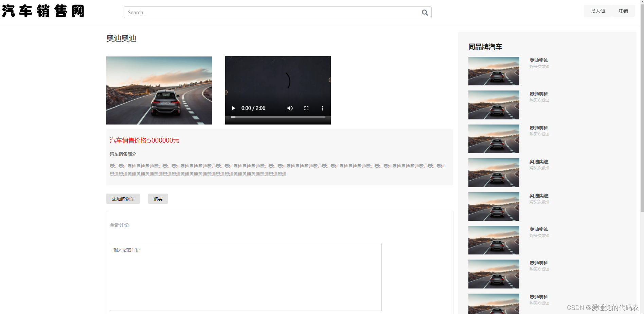Viewport: 644px width, 314px height.
Task: Click the 输入您的评价 comment box
Action: click(246, 277)
